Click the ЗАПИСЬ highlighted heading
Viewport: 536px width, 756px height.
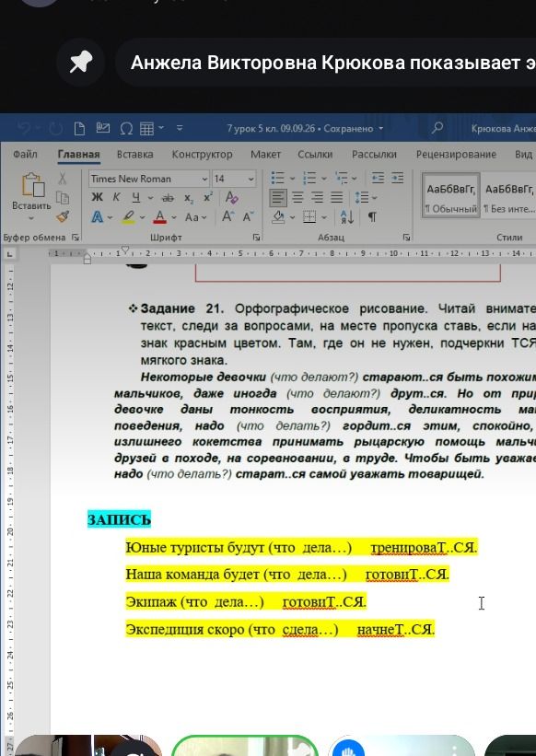119,519
